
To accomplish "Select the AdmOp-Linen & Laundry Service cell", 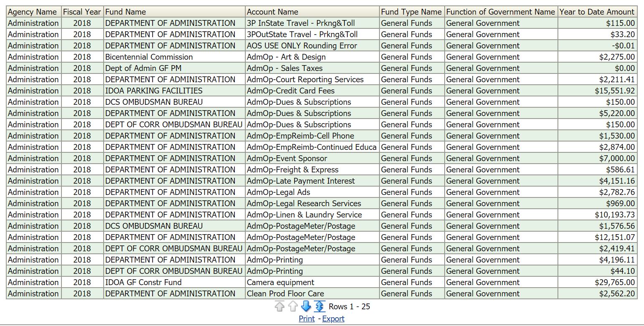I will tap(313, 215).
